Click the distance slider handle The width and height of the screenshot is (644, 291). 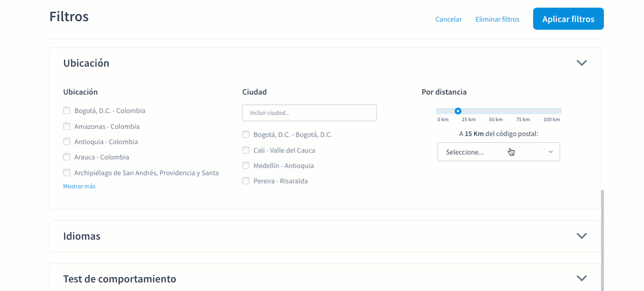(458, 110)
